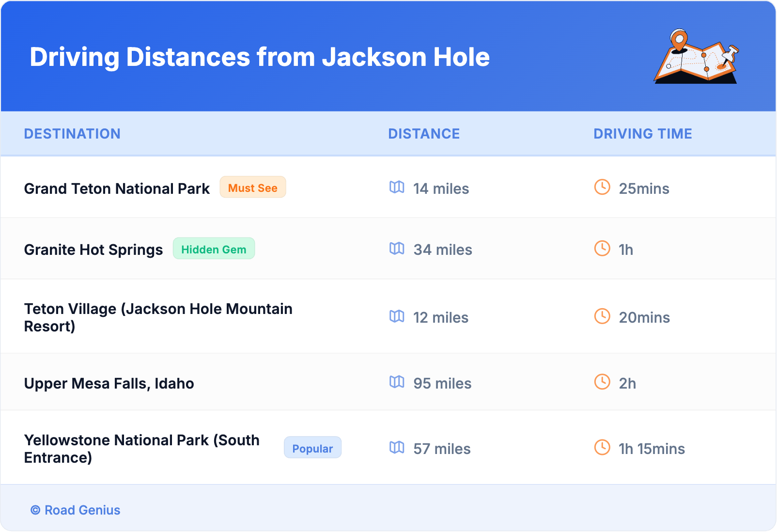Click map icon beside 14 miles
This screenshot has width=777, height=532.
pyautogui.click(x=397, y=188)
